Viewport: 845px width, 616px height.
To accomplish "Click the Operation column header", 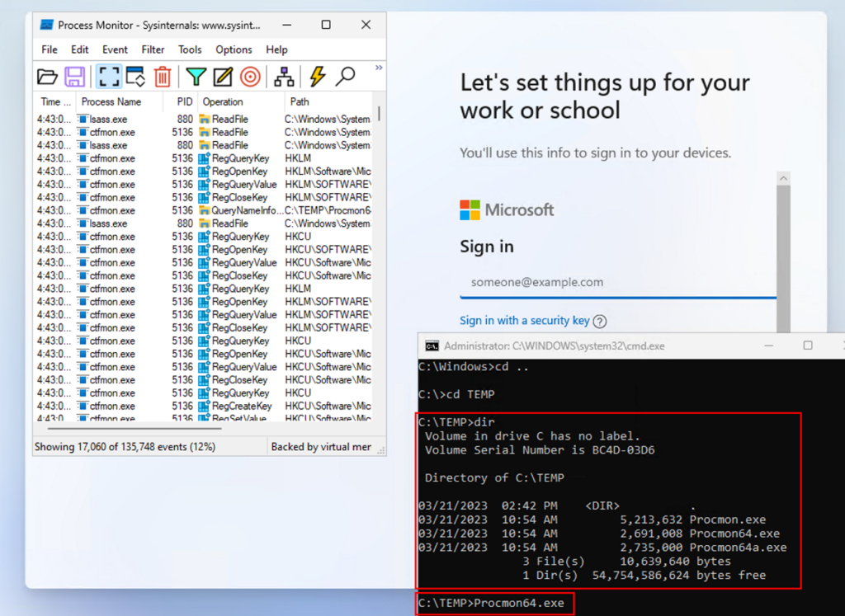I will 223,102.
